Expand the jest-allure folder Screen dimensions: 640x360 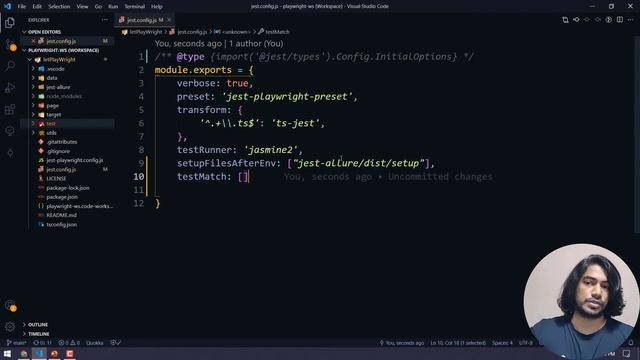58,87
